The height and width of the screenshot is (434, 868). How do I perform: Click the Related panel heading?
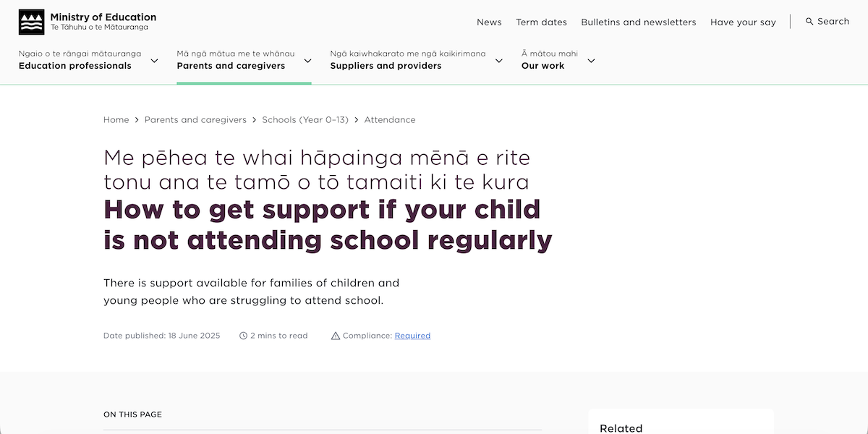pyautogui.click(x=621, y=428)
